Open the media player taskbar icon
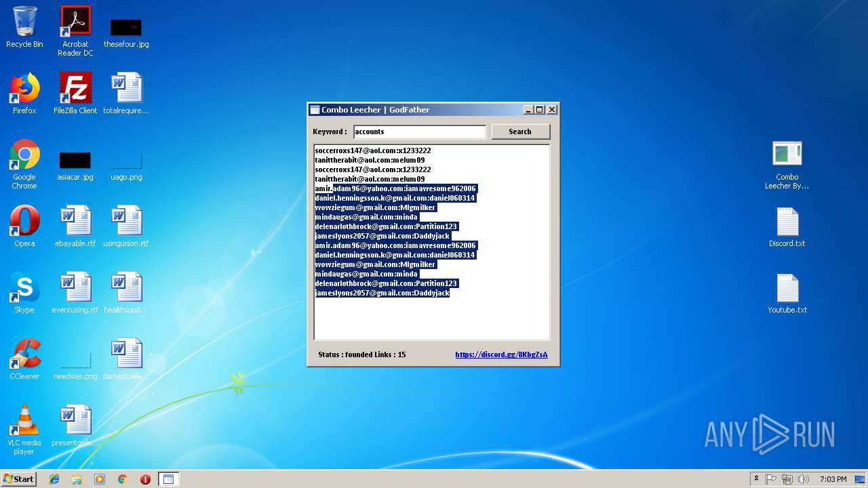Image resolution: width=868 pixels, height=488 pixels. [100, 479]
